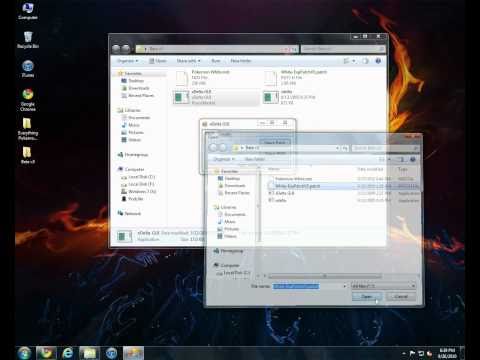Click the Windows Start orb
480x360 pixels.
coord(24,353)
